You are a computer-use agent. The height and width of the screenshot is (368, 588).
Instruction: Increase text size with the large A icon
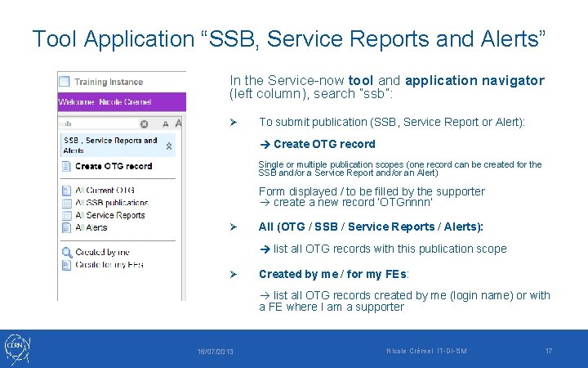pos(179,123)
